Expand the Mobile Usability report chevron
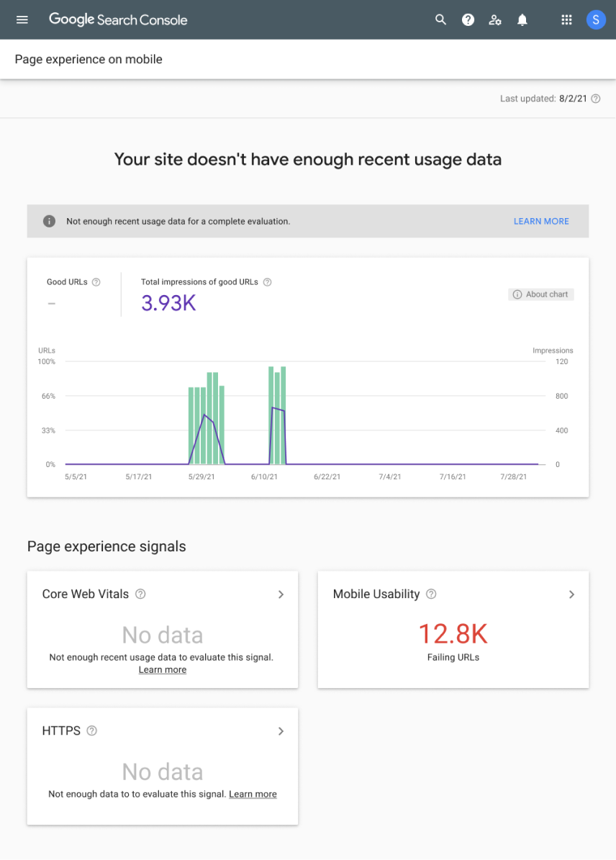This screenshot has height=860, width=616. point(571,594)
